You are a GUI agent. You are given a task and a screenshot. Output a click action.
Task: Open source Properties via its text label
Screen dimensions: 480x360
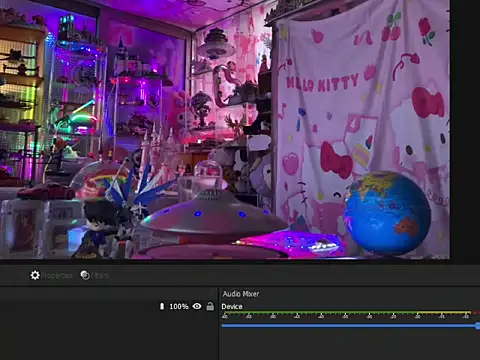coord(57,276)
